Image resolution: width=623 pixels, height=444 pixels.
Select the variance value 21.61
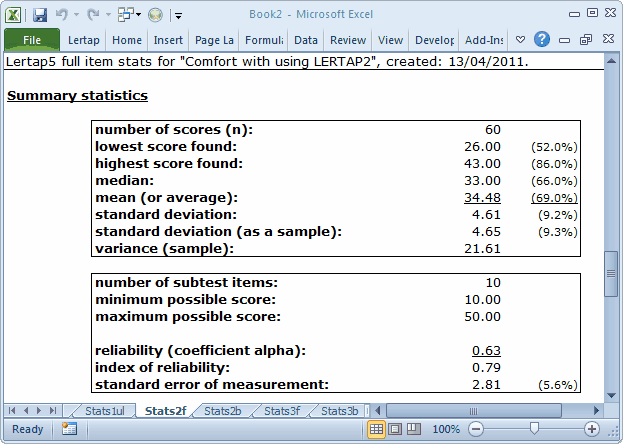pos(482,249)
